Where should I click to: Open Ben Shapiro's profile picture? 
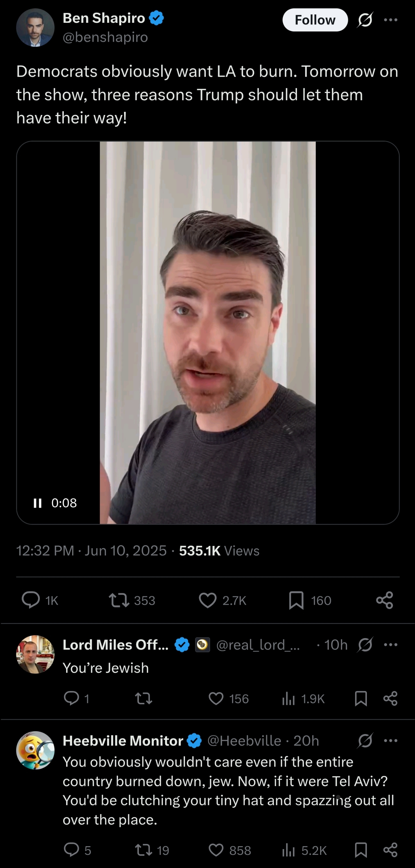tap(35, 28)
